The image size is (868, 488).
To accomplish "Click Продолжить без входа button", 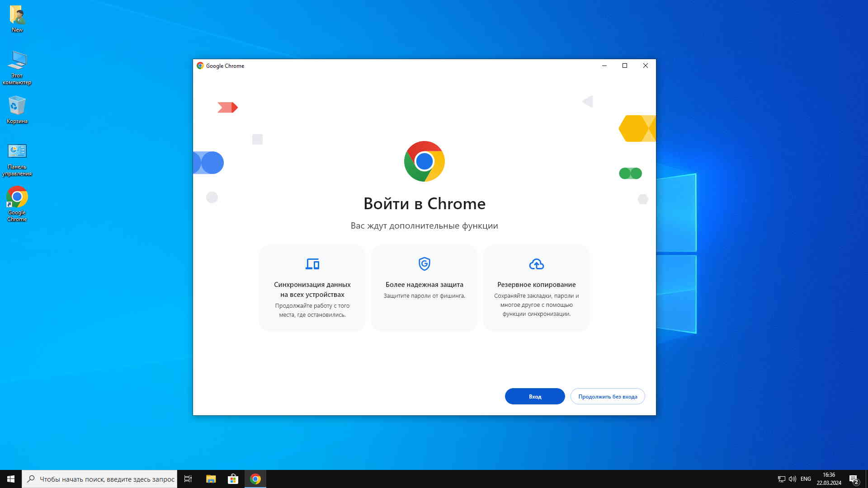I will pos(607,396).
